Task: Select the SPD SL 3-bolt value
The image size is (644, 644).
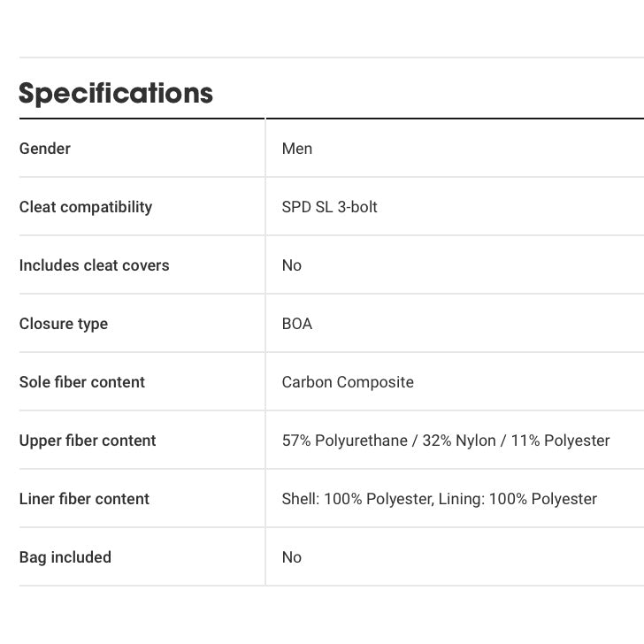Action: pyautogui.click(x=330, y=207)
